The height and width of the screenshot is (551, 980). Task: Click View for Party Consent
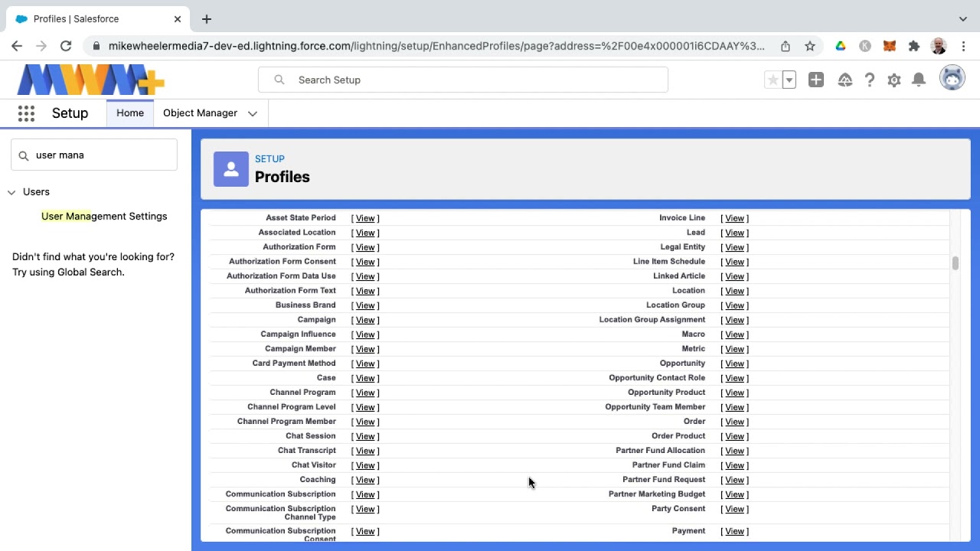pyautogui.click(x=734, y=509)
